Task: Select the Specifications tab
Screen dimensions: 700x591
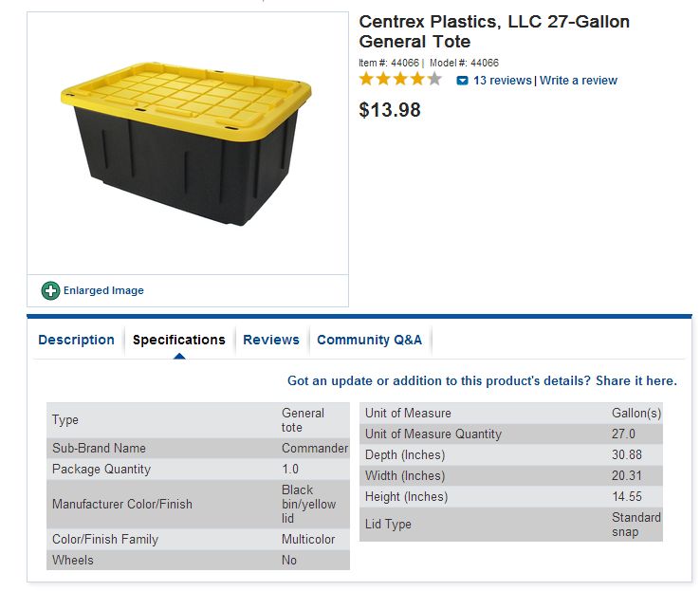Action: (x=179, y=340)
